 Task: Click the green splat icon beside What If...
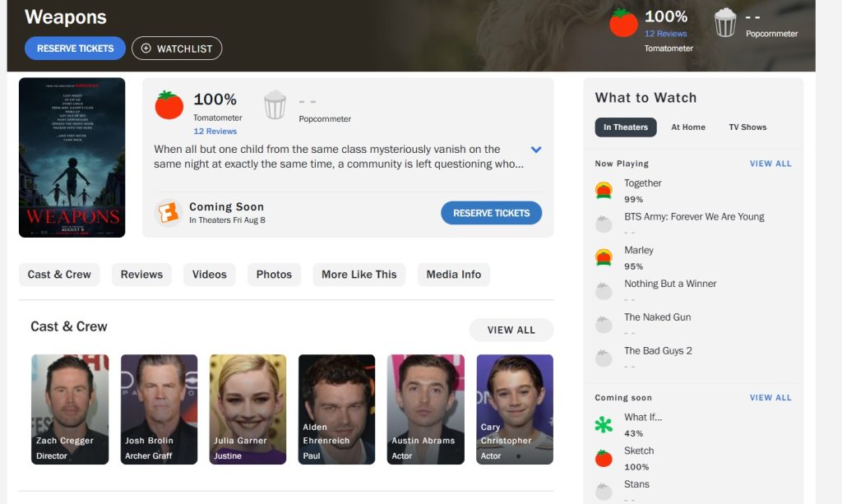604,425
